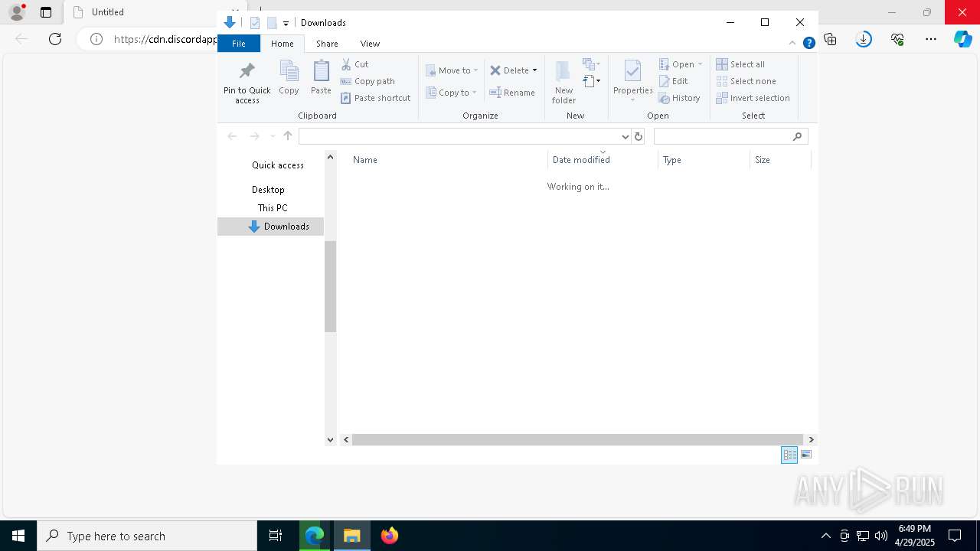980x551 pixels.
Task: Click Select all
Action: [x=740, y=64]
